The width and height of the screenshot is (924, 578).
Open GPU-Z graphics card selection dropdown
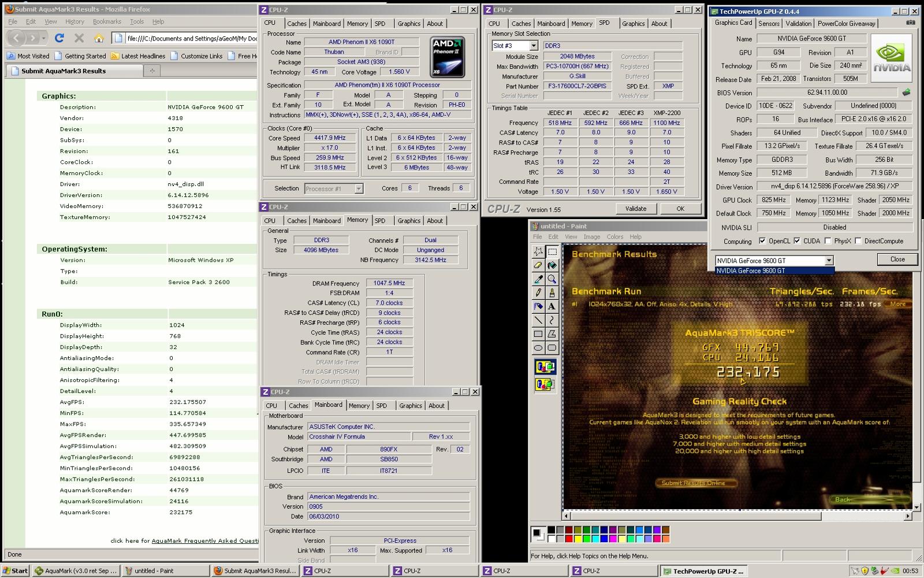point(829,261)
